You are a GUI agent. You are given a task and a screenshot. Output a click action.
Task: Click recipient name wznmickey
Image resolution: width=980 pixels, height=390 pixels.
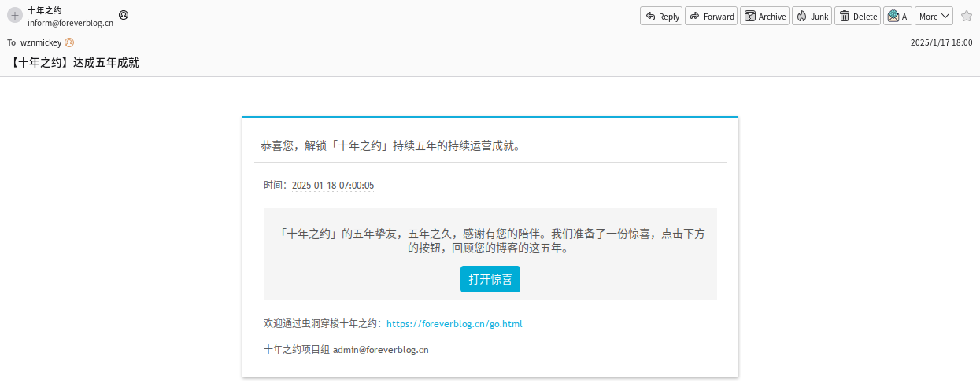(x=41, y=42)
